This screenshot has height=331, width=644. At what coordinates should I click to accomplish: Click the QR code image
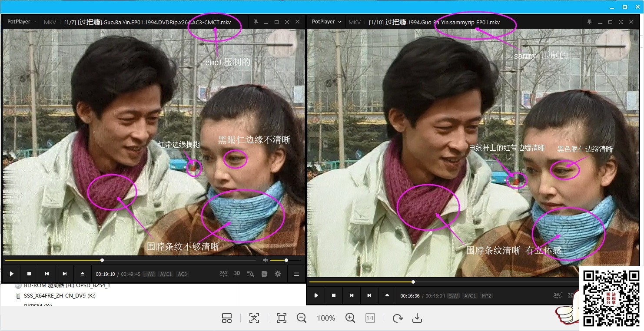tap(611, 298)
